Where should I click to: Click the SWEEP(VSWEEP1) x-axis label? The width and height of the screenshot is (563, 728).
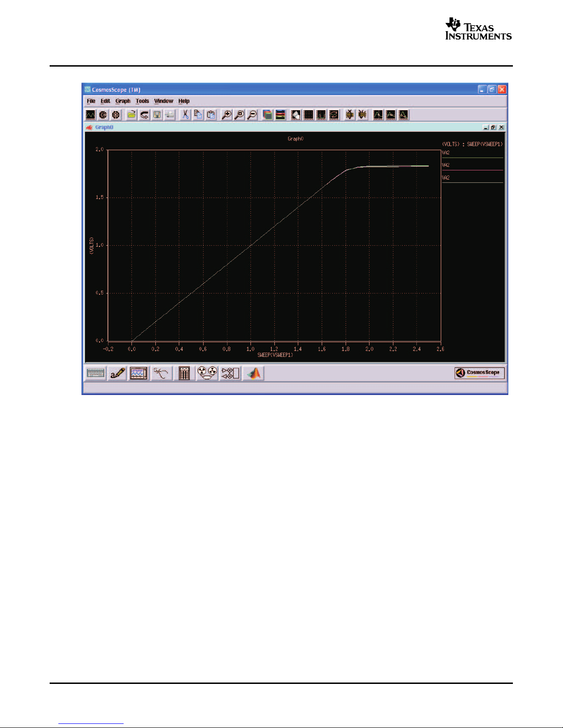tap(275, 355)
